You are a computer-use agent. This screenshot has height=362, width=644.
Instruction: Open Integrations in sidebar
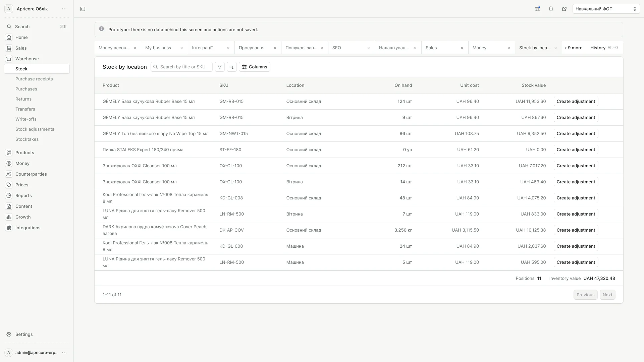[37, 228]
